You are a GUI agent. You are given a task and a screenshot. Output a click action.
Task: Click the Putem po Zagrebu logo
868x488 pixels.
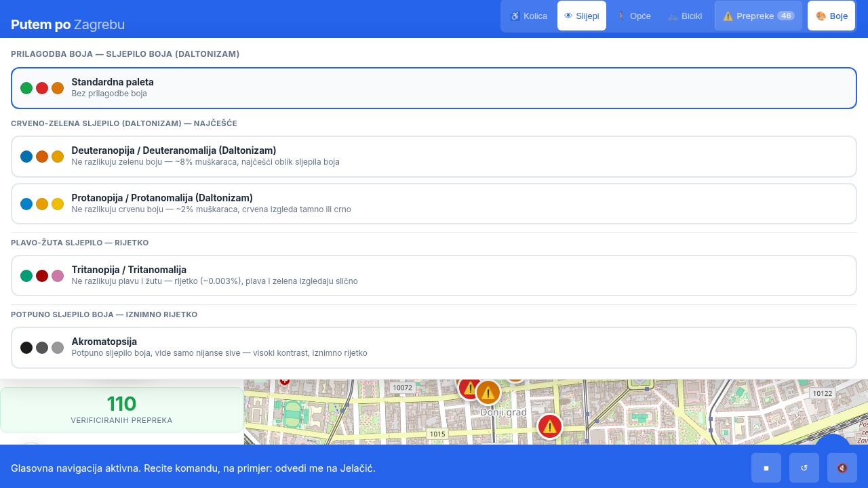coord(68,24)
